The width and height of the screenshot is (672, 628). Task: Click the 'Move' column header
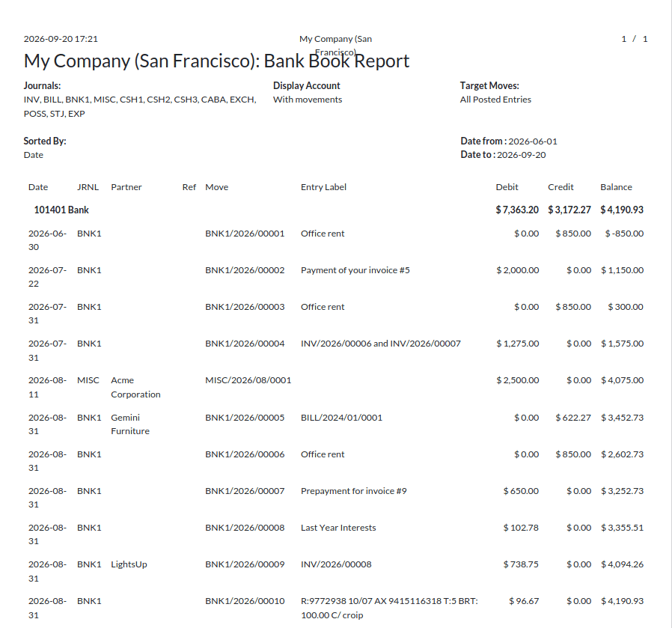click(217, 187)
